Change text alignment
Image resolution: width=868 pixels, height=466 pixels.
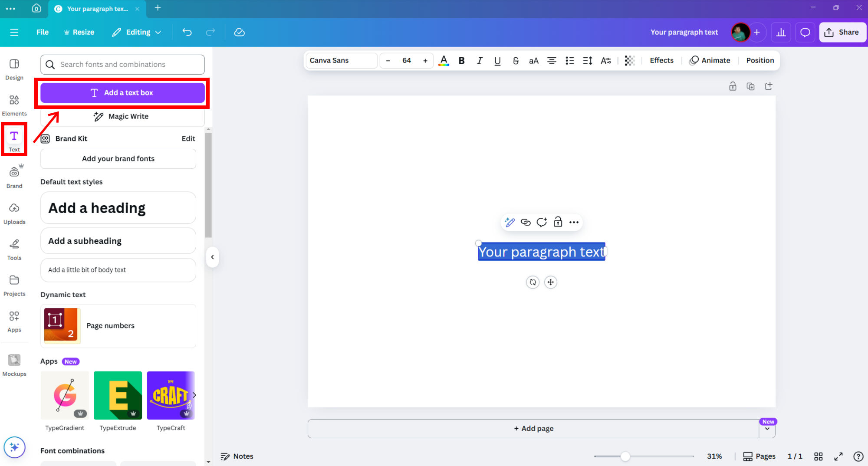[552, 61]
